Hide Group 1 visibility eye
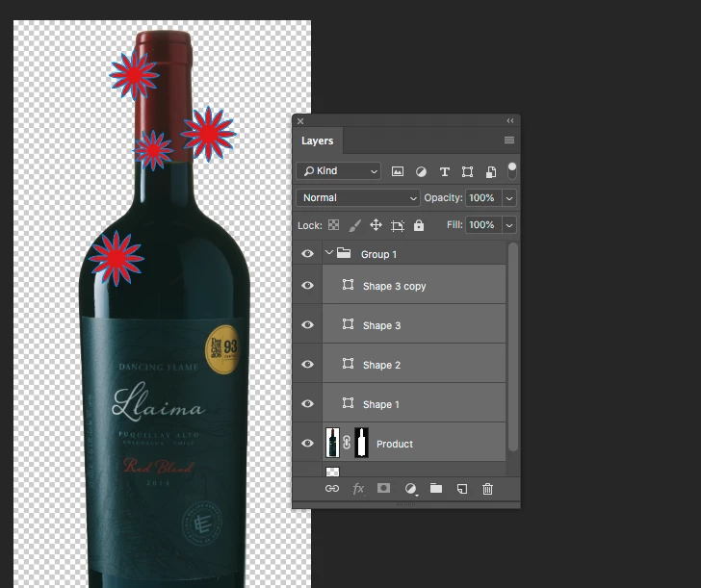The image size is (701, 588). click(x=307, y=254)
